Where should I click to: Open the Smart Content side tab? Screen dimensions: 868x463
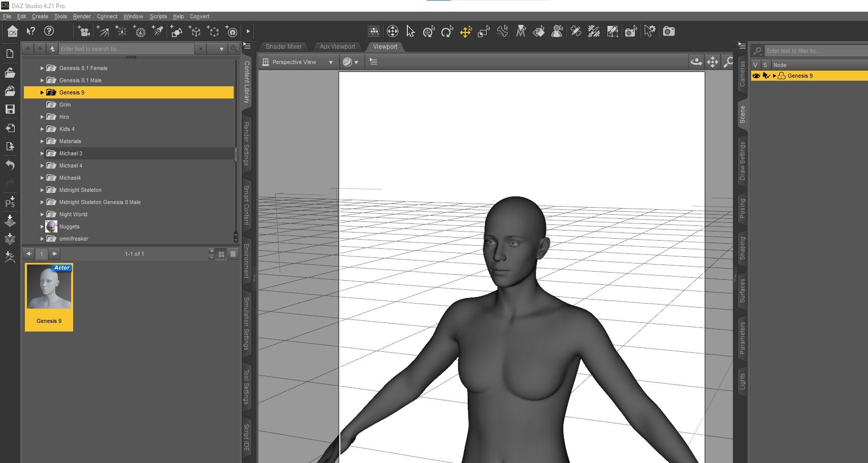tap(246, 205)
